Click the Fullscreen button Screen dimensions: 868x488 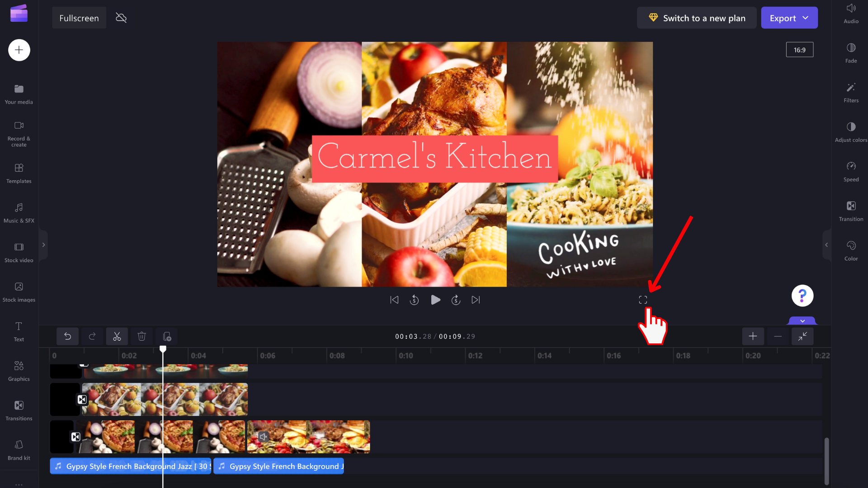click(79, 18)
